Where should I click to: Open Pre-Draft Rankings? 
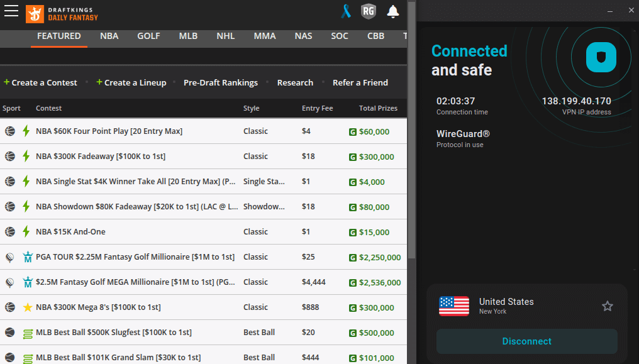pyautogui.click(x=221, y=82)
